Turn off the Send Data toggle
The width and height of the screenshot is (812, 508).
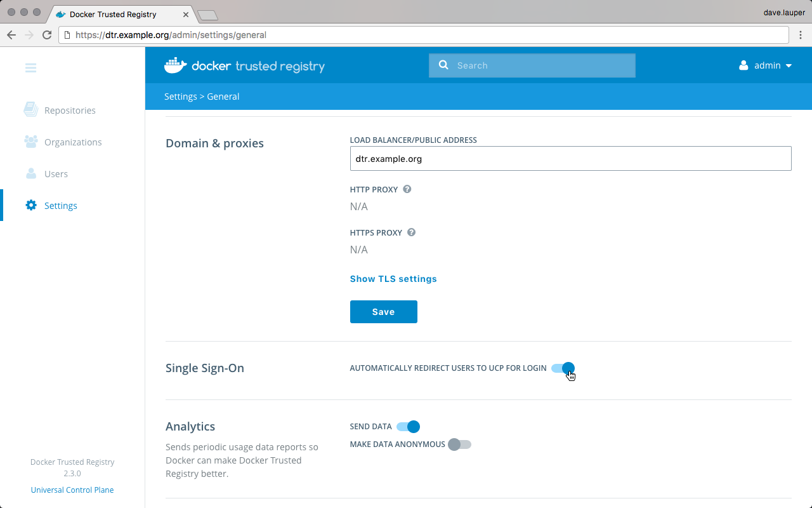(x=408, y=427)
